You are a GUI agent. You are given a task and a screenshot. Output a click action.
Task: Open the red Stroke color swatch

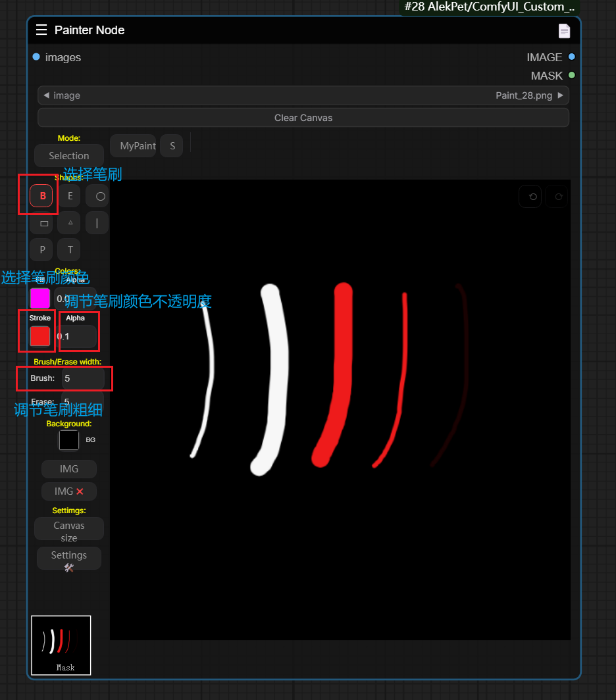(40, 336)
